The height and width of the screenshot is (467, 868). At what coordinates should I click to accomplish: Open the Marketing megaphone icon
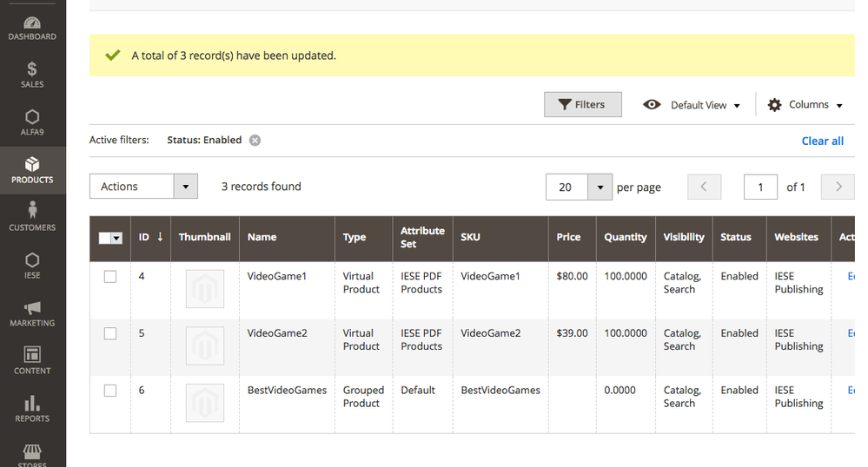[x=32, y=308]
